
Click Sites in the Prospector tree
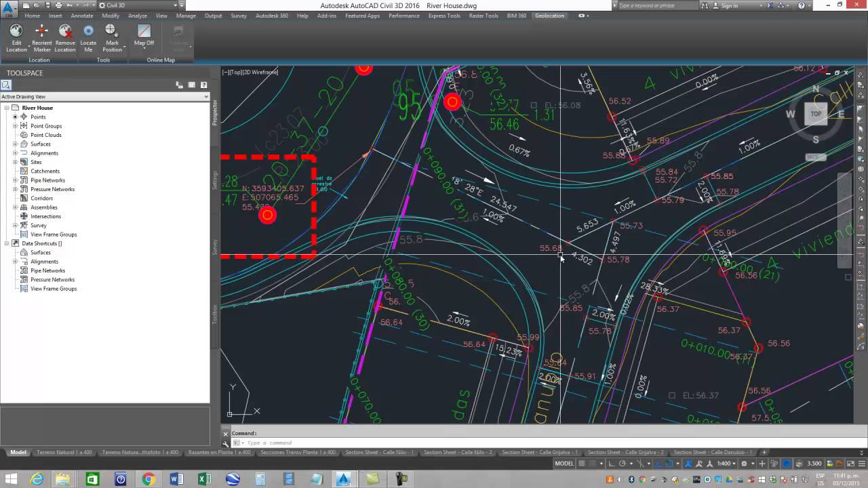36,162
